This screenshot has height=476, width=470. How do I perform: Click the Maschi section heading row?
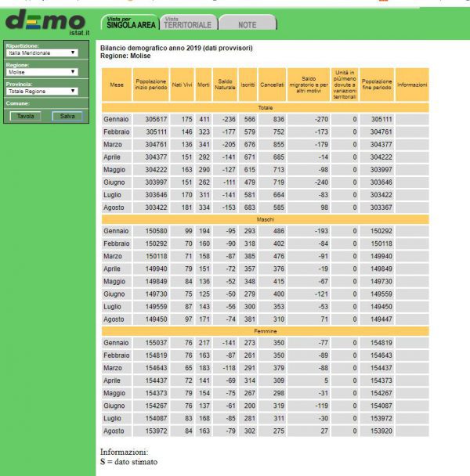(265, 219)
